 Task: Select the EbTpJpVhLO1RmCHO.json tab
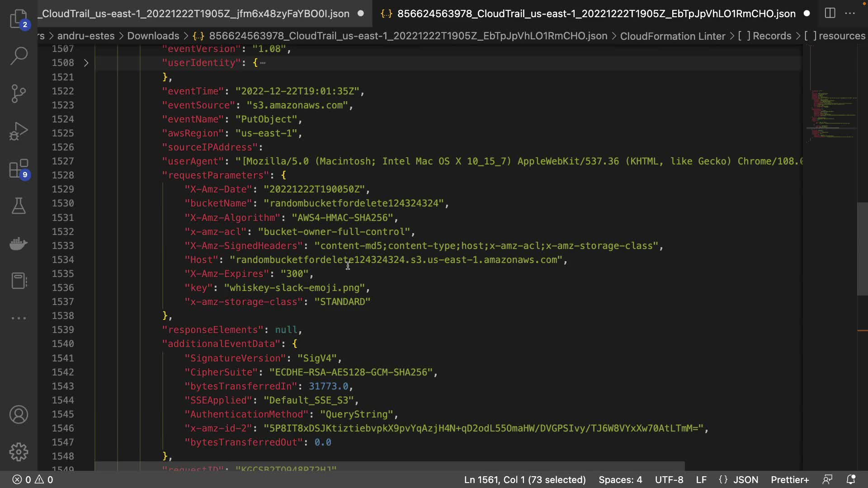click(x=596, y=14)
